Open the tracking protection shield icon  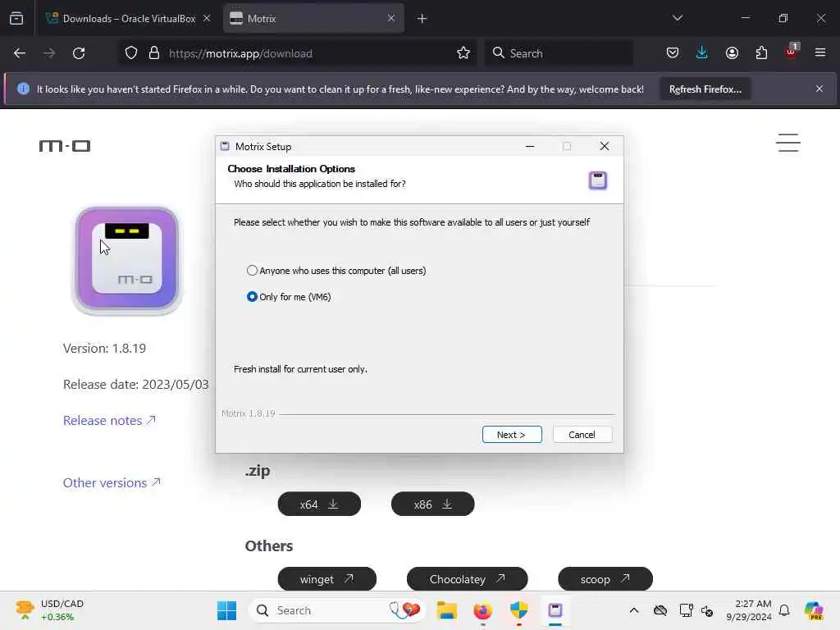131,53
